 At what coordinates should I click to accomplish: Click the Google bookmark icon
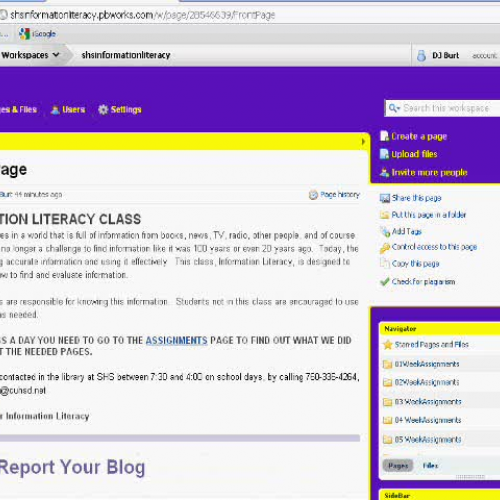click(24, 34)
